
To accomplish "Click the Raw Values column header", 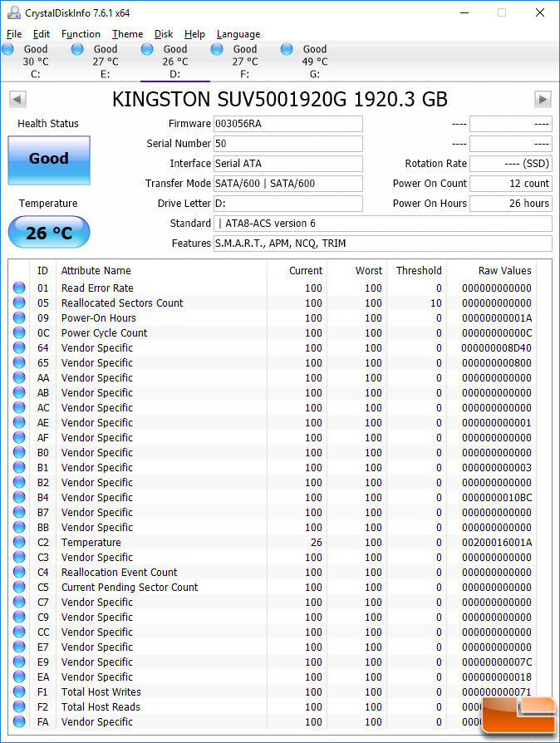I will pyautogui.click(x=492, y=271).
